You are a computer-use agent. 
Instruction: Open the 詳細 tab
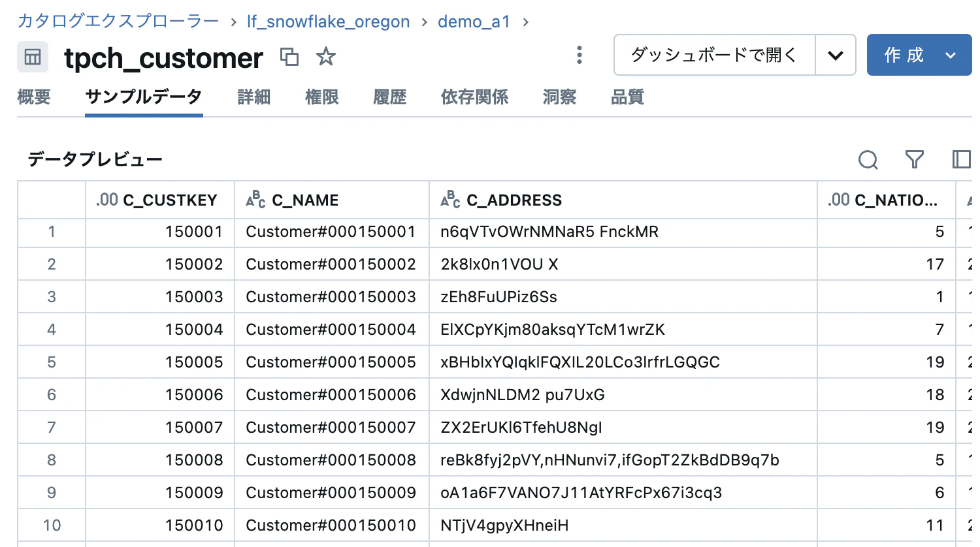click(254, 97)
